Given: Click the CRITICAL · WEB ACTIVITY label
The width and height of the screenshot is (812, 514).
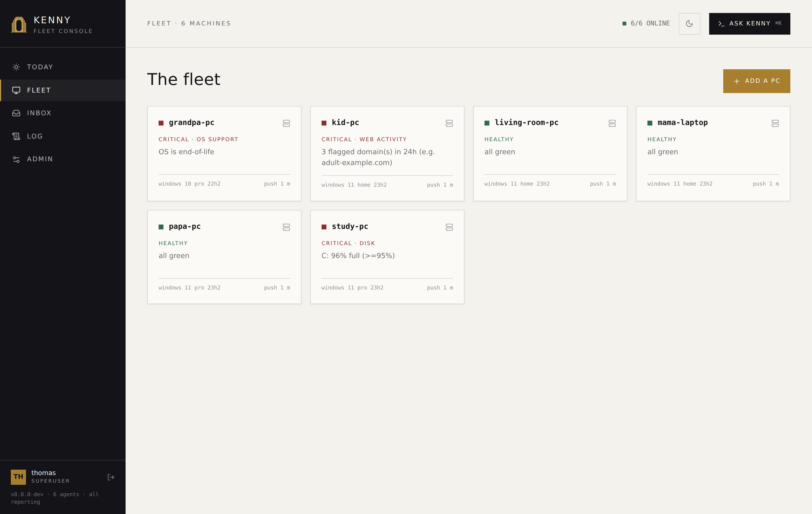Looking at the screenshot, I should click(364, 139).
